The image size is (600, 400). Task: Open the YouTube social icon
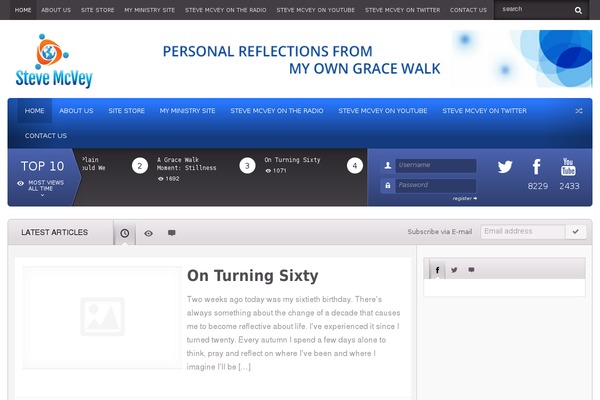(x=568, y=167)
